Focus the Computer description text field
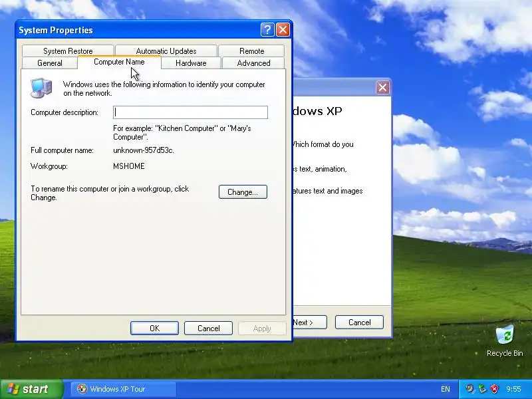532x399 pixels. pyautogui.click(x=190, y=112)
